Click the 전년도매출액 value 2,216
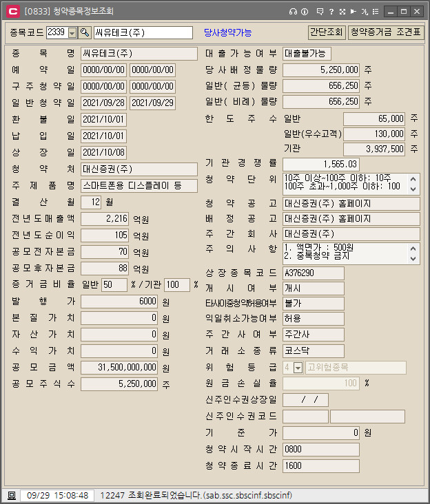Image resolution: width=430 pixels, height=504 pixels. pyautogui.click(x=105, y=219)
